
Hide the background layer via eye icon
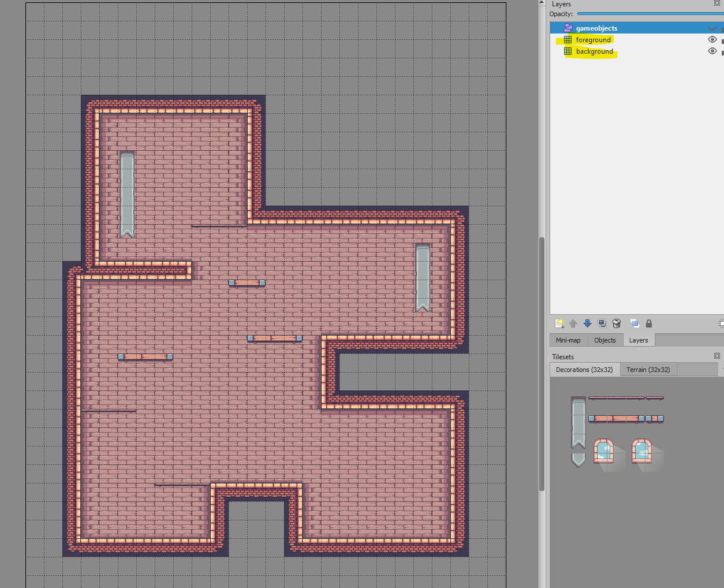[x=712, y=51]
